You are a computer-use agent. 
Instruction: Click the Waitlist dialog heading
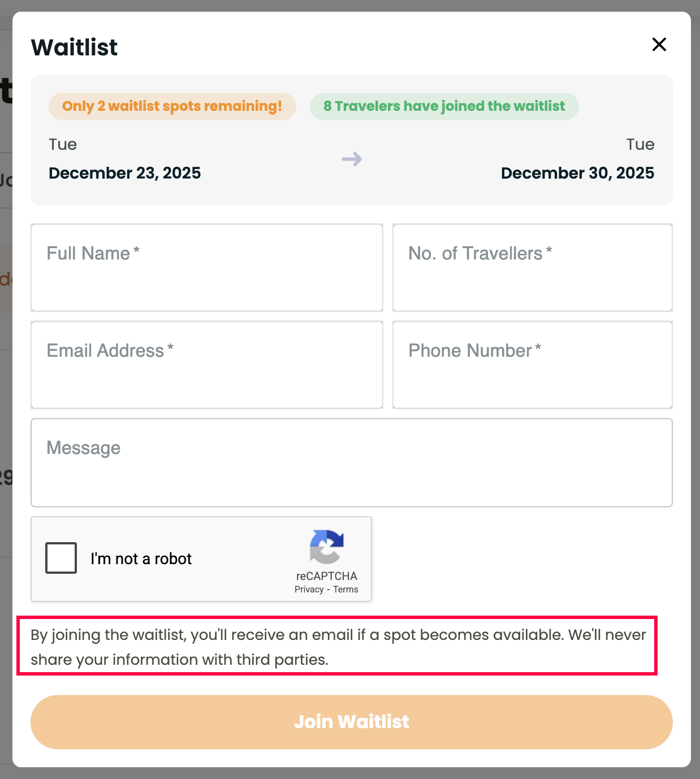tap(75, 47)
